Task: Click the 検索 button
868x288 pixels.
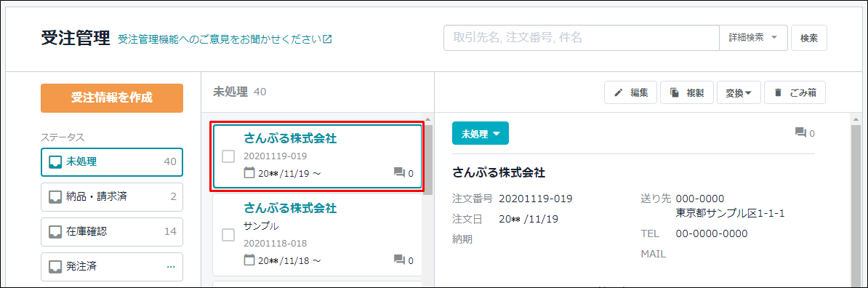Action: click(x=809, y=38)
